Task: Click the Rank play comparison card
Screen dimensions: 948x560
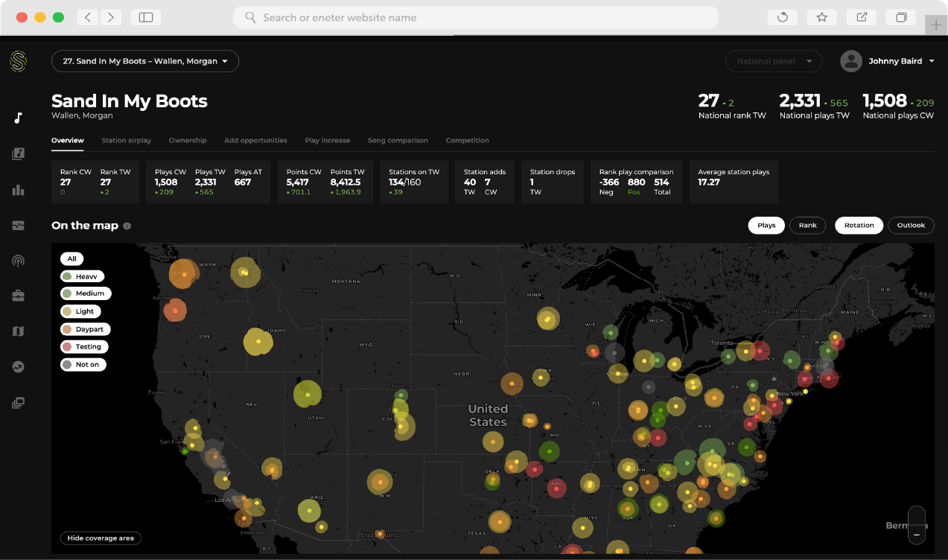Action: 636,182
